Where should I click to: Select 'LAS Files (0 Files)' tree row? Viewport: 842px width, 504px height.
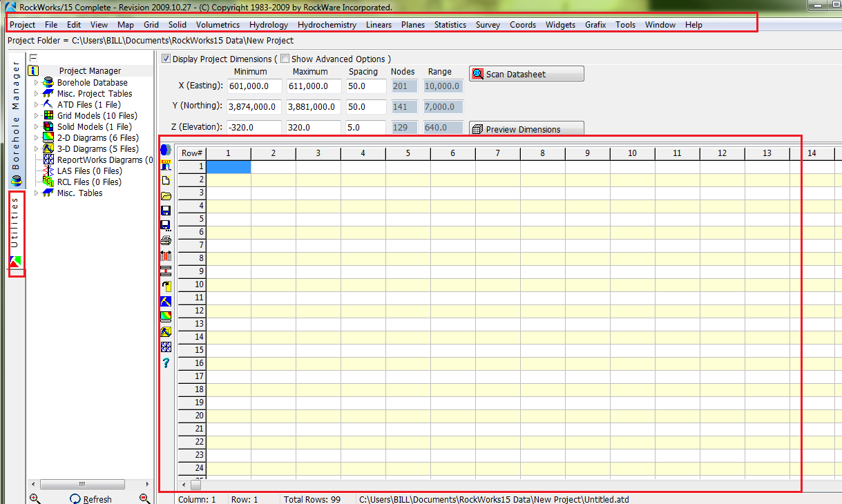(x=89, y=171)
